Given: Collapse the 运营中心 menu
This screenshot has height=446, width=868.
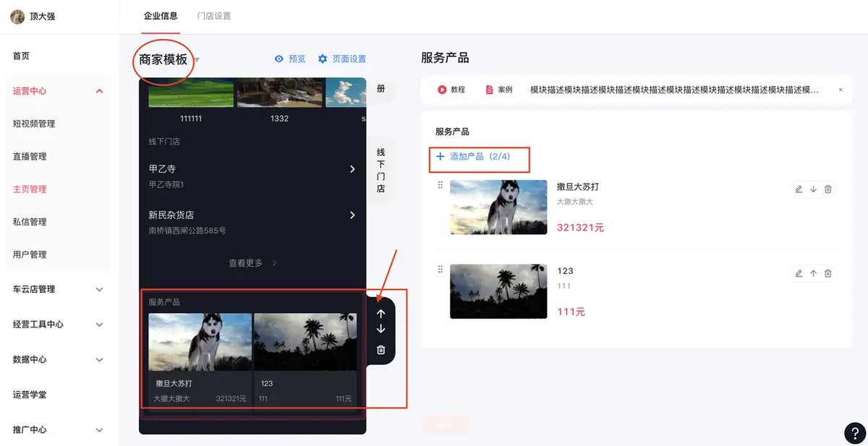Looking at the screenshot, I should (x=100, y=91).
